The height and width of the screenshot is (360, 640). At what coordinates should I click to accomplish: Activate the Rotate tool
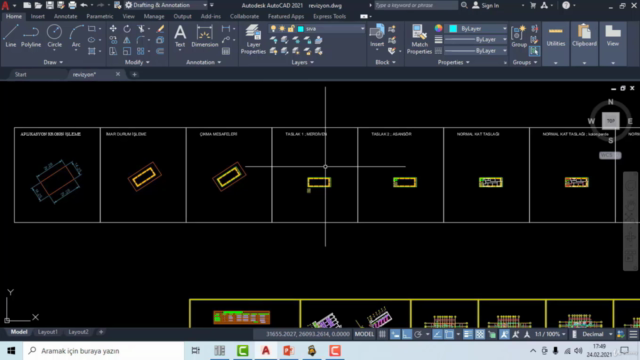127,29
